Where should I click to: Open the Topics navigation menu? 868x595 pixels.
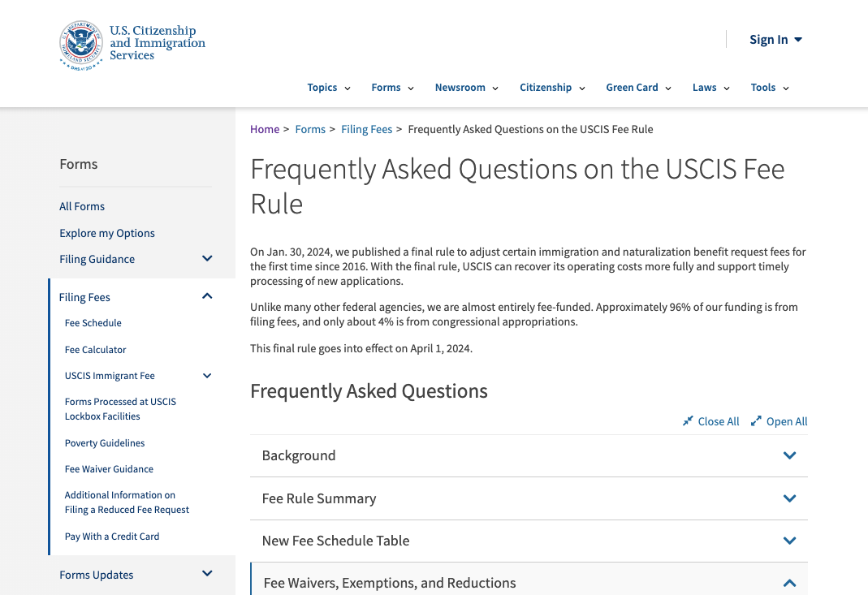click(x=329, y=88)
